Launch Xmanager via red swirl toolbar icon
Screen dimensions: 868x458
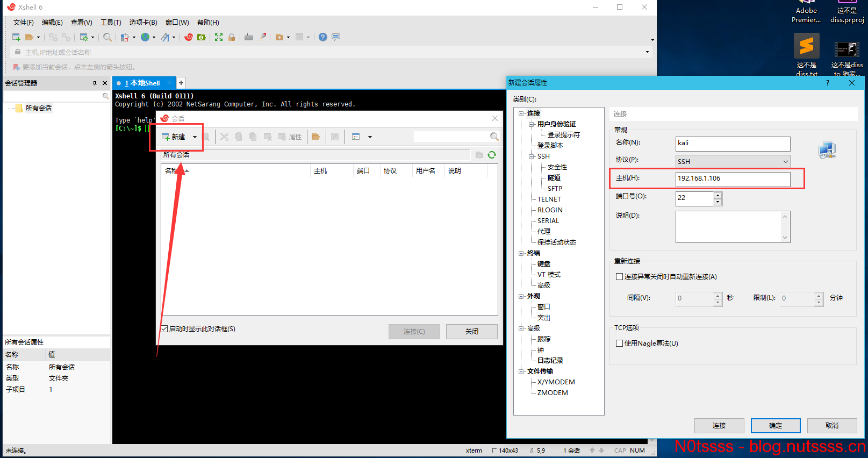pos(189,37)
